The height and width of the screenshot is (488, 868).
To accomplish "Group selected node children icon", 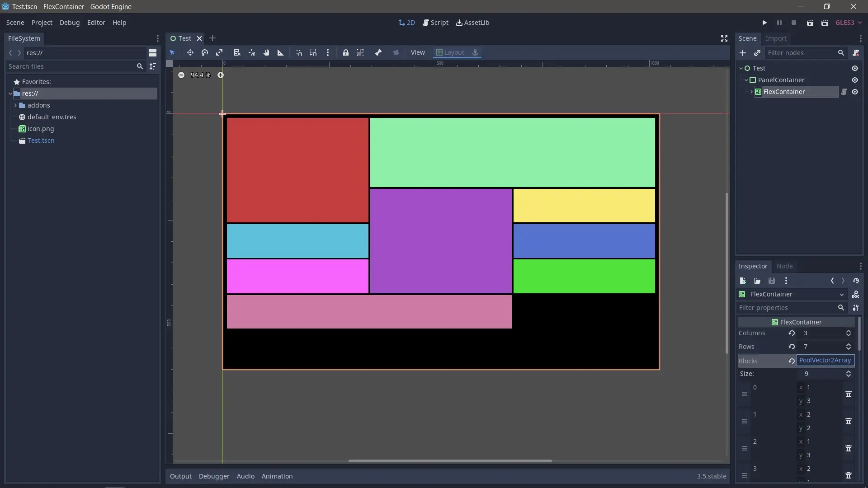I will (360, 53).
